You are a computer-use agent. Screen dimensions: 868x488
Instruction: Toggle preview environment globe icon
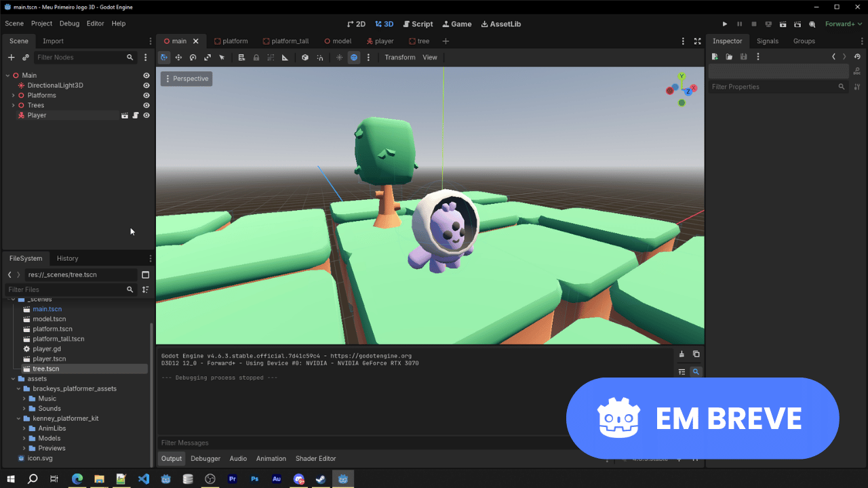point(354,58)
